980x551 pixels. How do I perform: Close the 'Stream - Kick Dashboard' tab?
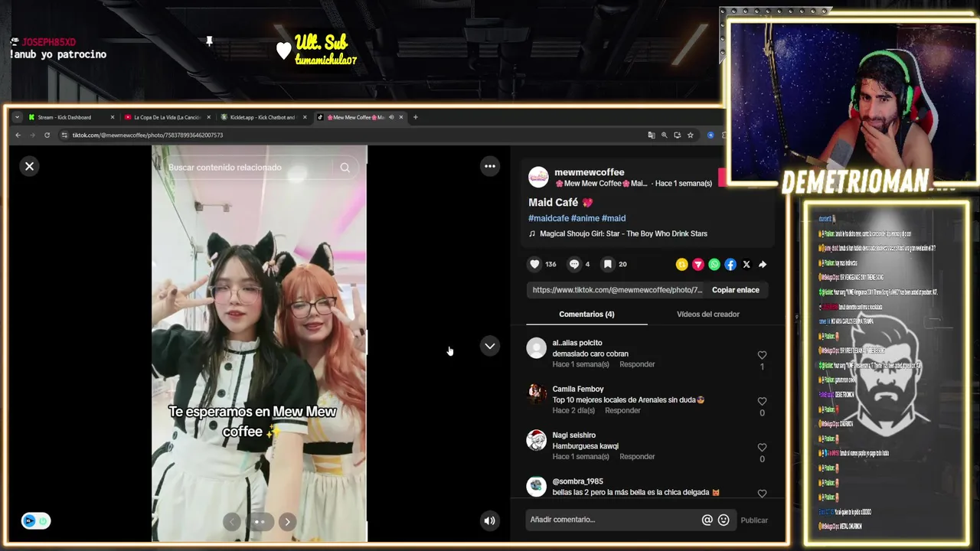112,117
